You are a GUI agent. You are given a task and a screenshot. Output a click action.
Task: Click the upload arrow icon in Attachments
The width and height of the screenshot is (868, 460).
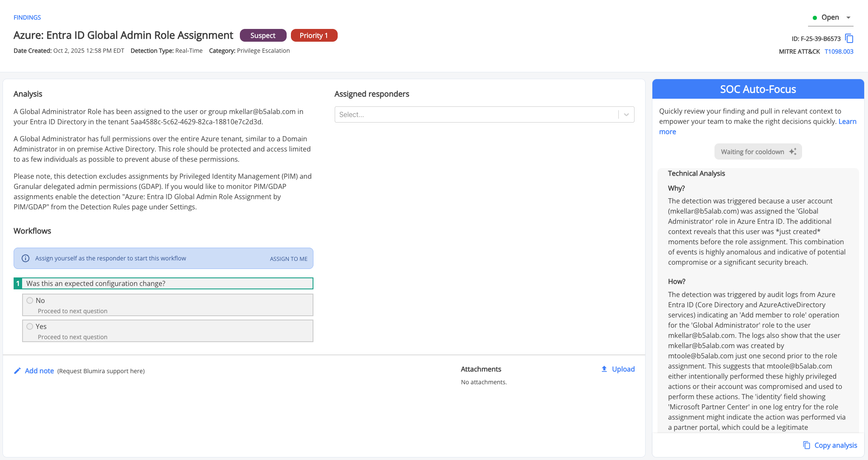(x=604, y=369)
